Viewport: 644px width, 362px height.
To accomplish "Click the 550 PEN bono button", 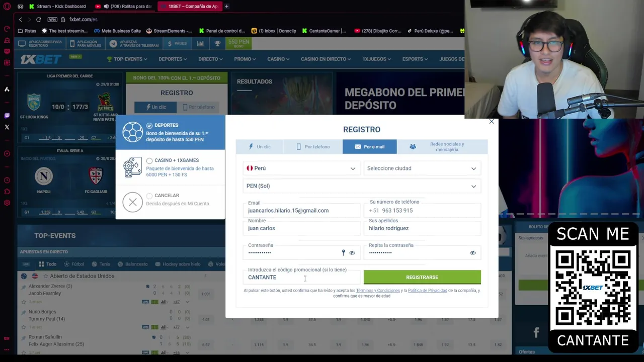I will pos(238,44).
